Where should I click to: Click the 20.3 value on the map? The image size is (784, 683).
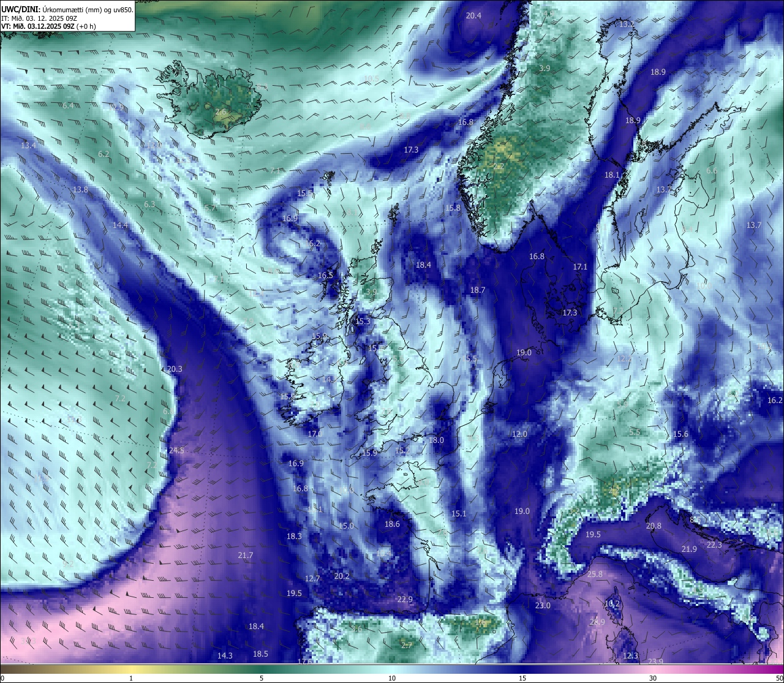pos(175,369)
